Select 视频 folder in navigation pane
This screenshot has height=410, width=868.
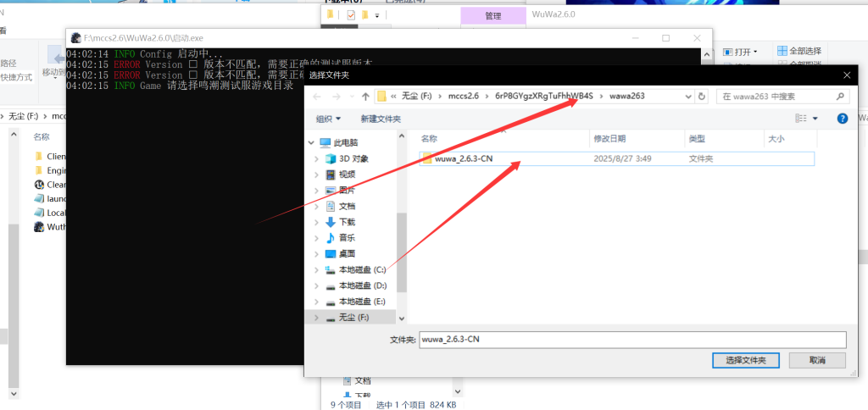347,175
